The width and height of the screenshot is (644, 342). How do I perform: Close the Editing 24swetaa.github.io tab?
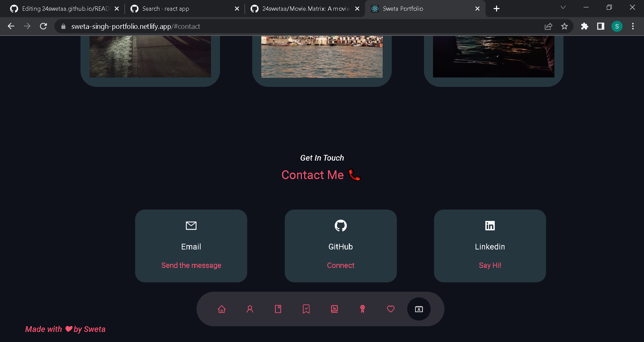(117, 9)
